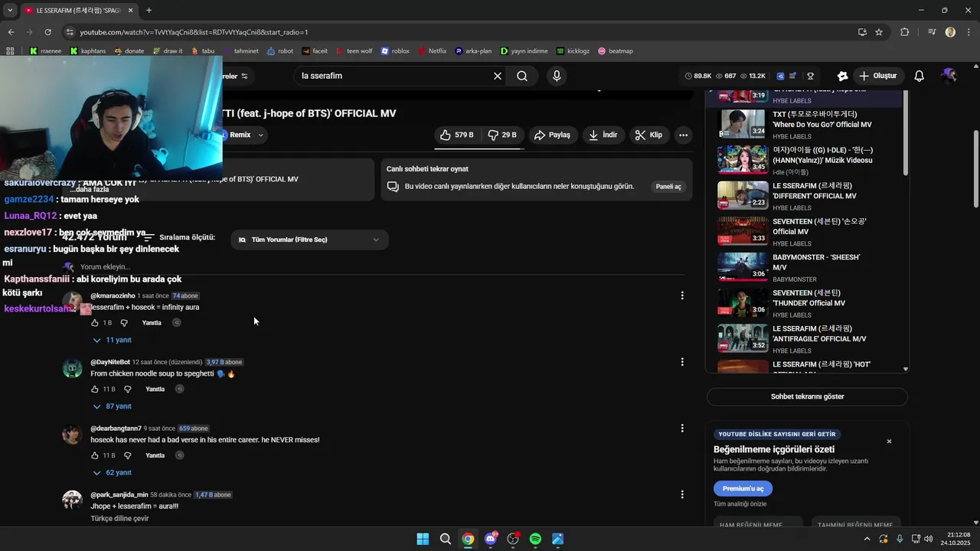Open volume control in system tray
The image size is (980, 551).
point(928,539)
